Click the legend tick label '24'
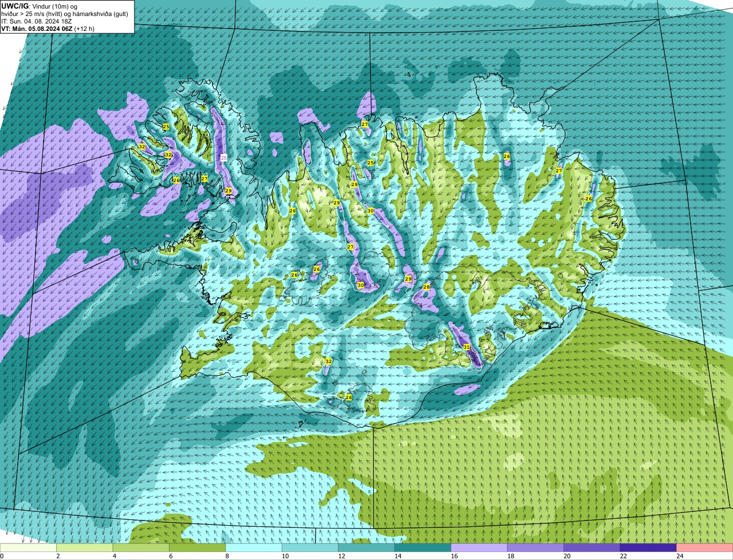The image size is (733, 560). pyautogui.click(x=679, y=556)
